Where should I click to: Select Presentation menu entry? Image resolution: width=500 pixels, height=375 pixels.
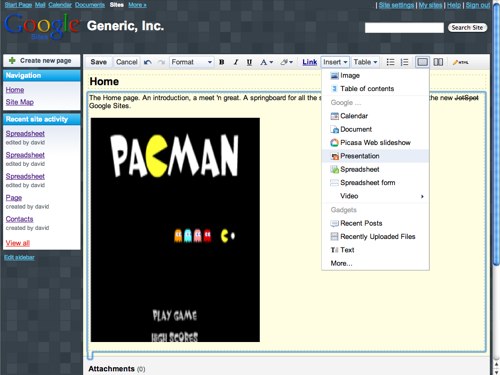375,156
